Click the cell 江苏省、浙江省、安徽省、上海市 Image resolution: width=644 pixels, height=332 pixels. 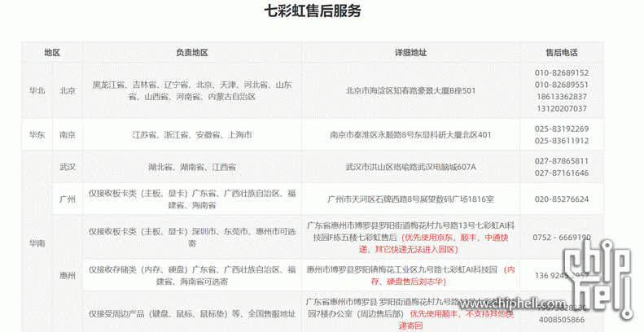tap(192, 134)
